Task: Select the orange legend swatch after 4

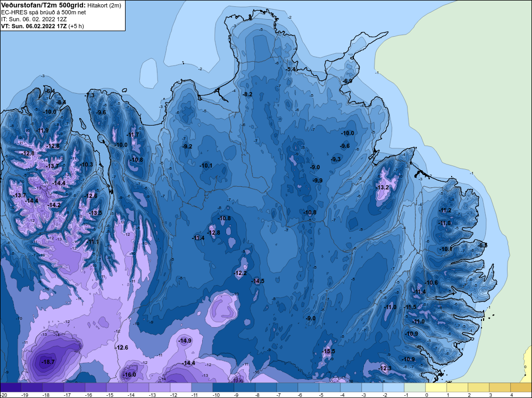Action: pyautogui.click(x=521, y=387)
